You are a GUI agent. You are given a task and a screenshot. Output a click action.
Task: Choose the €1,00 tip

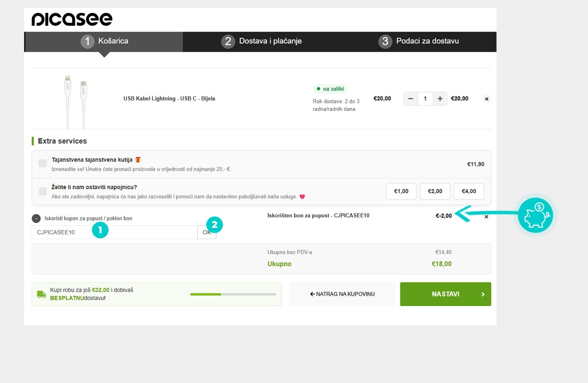pos(401,191)
